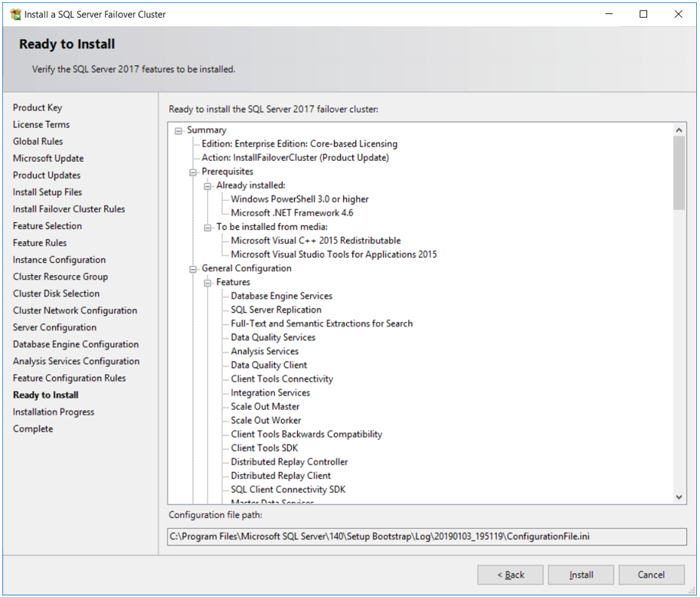
Task: Select Windows PowerShell 3.0 or higher
Action: [x=299, y=199]
